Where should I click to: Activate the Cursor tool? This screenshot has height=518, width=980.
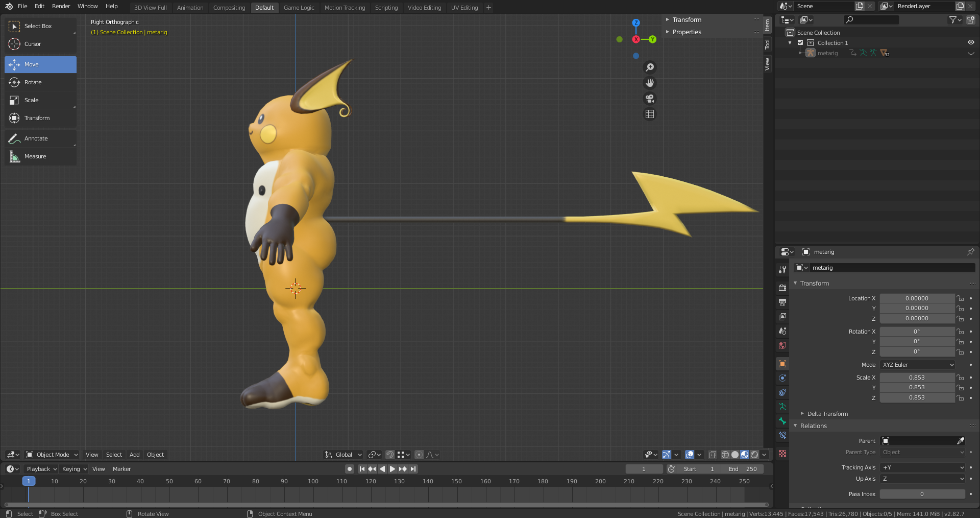(x=40, y=44)
